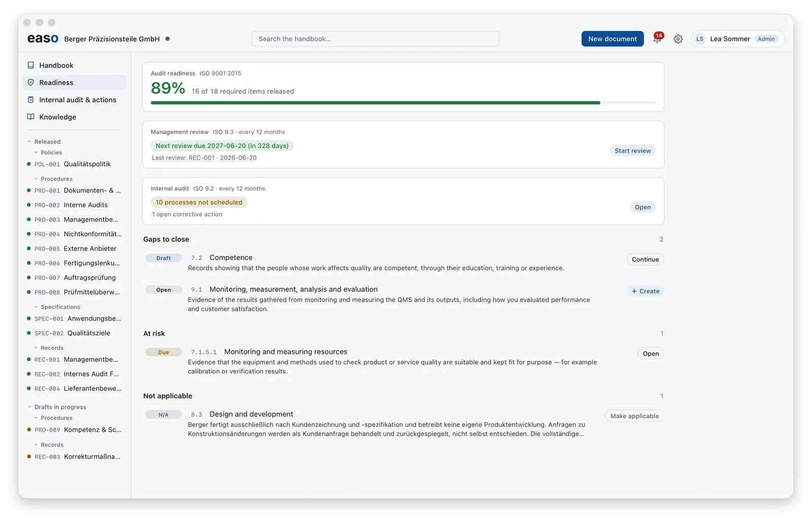This screenshot has height=521, width=812.
Task: Create record for Monitoring, measurement, analysis
Action: pyautogui.click(x=645, y=291)
